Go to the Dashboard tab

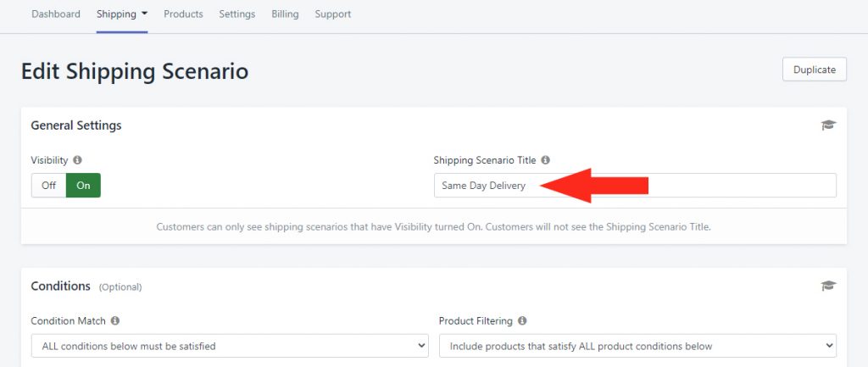pyautogui.click(x=56, y=14)
